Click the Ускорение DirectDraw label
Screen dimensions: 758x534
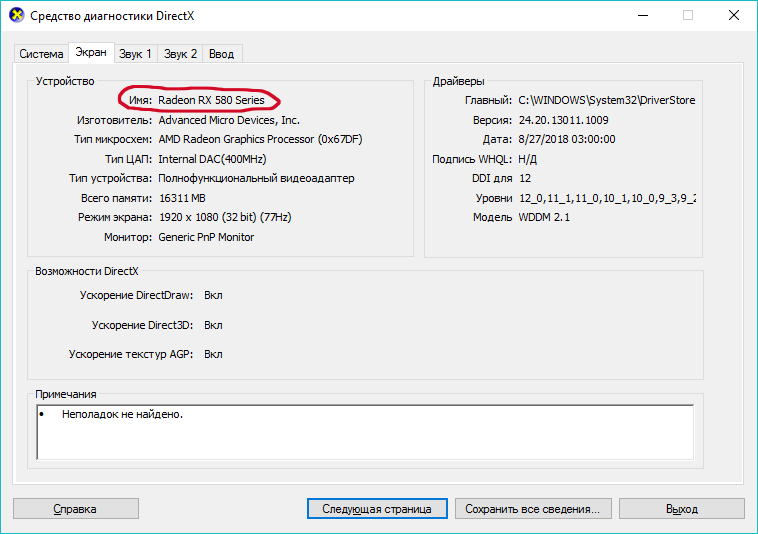click(x=136, y=295)
